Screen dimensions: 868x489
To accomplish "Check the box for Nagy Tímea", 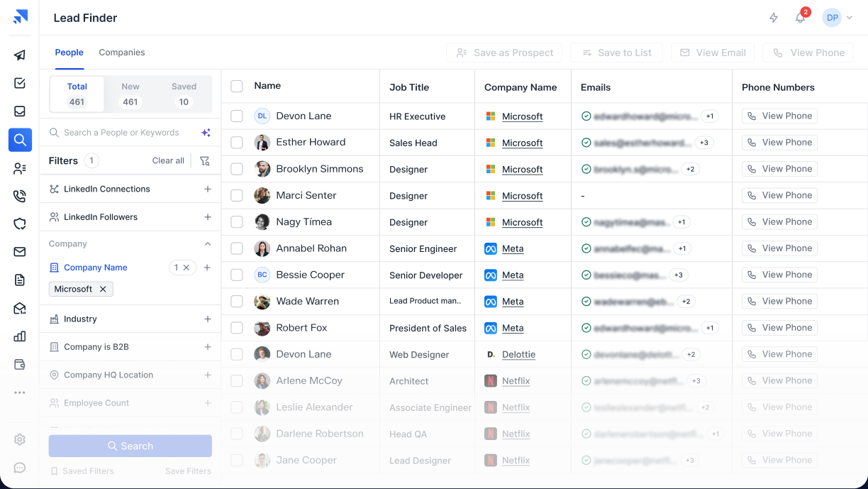I will point(237,222).
